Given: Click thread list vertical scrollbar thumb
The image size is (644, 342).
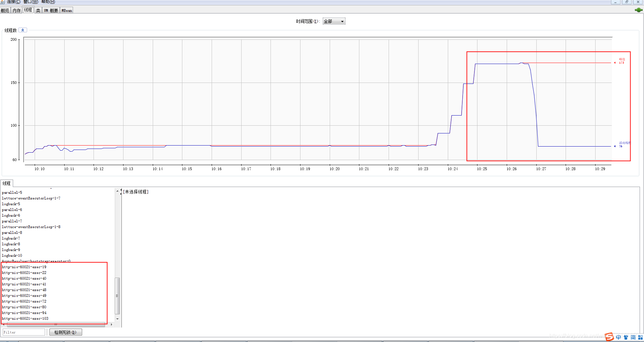Looking at the screenshot, I should coord(117,296).
